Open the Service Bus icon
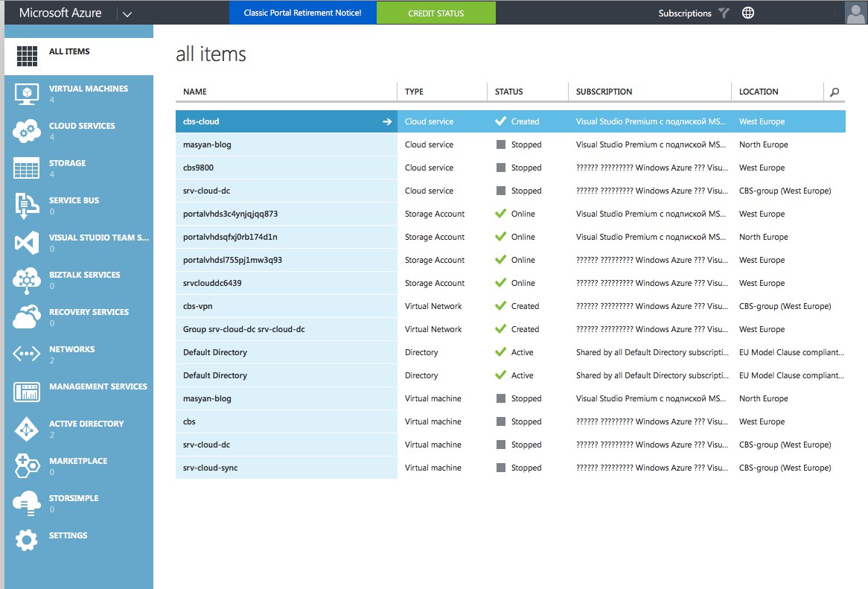868x589 pixels. pos(27,206)
